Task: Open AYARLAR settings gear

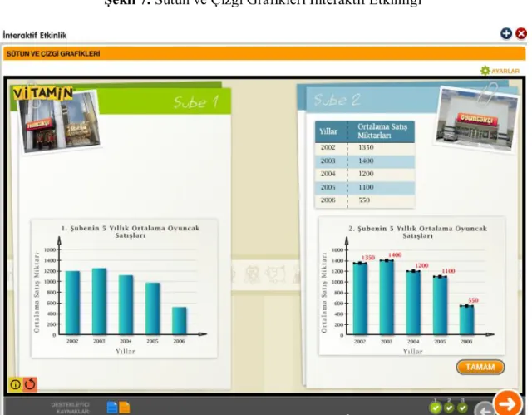Action: pyautogui.click(x=500, y=71)
